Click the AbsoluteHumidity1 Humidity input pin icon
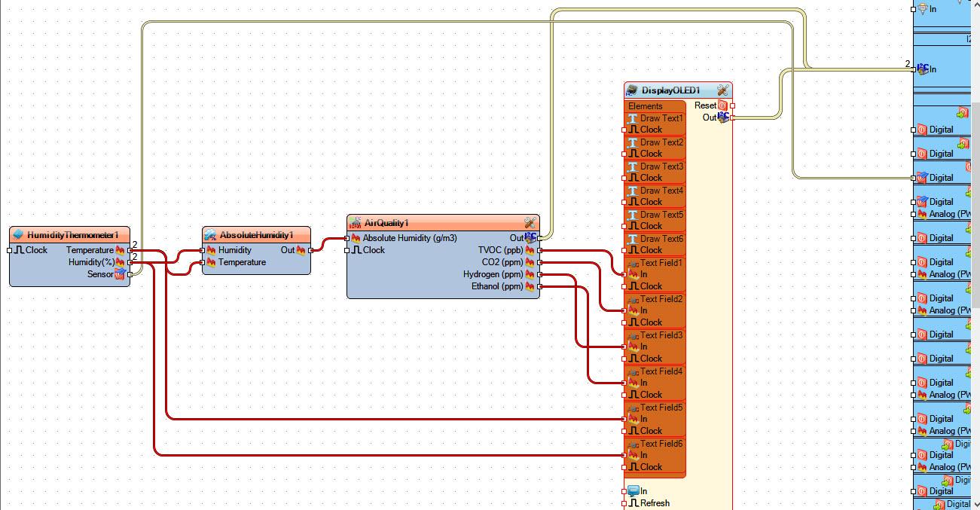The width and height of the screenshot is (980, 510). [212, 250]
